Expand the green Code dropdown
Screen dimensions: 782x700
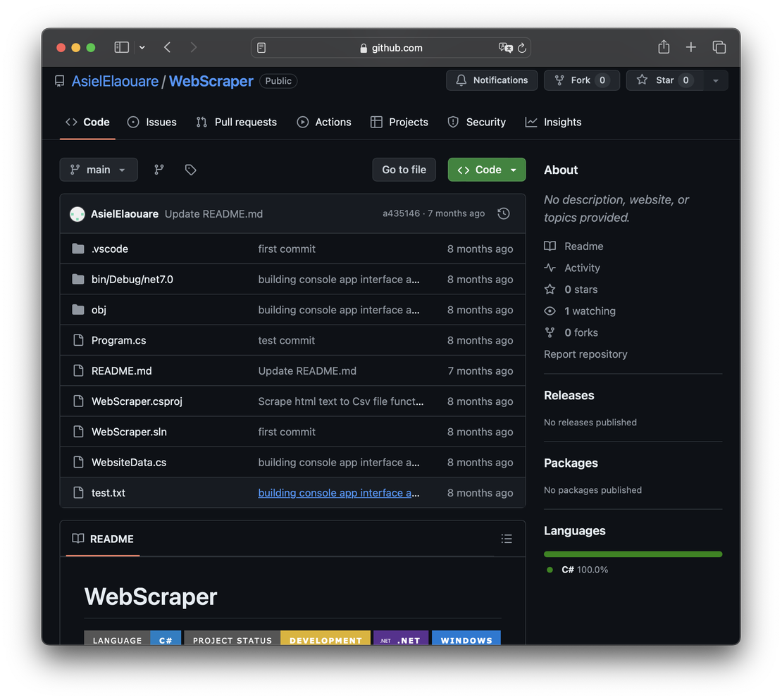[486, 169]
